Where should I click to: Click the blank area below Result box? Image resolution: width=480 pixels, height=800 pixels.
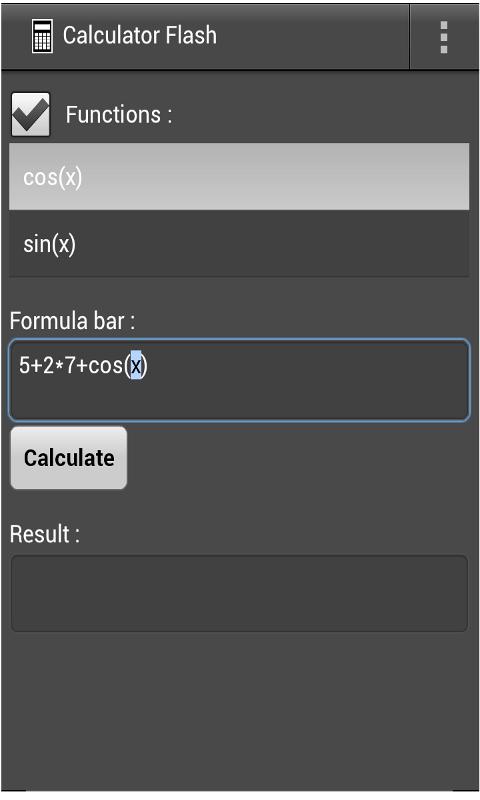click(x=239, y=709)
